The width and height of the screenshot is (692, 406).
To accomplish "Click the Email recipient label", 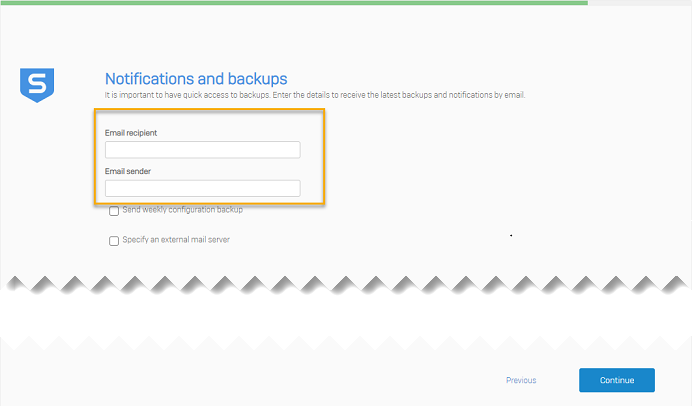I will click(131, 132).
